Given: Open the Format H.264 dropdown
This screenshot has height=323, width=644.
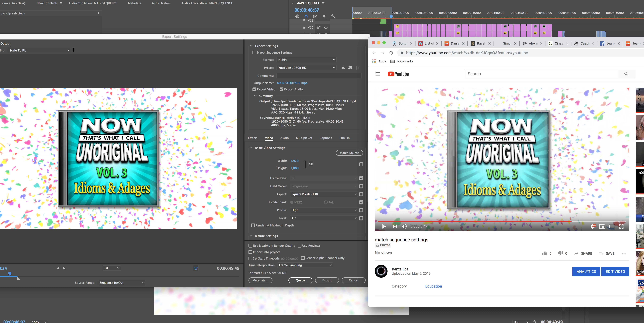Looking at the screenshot, I should (x=306, y=60).
